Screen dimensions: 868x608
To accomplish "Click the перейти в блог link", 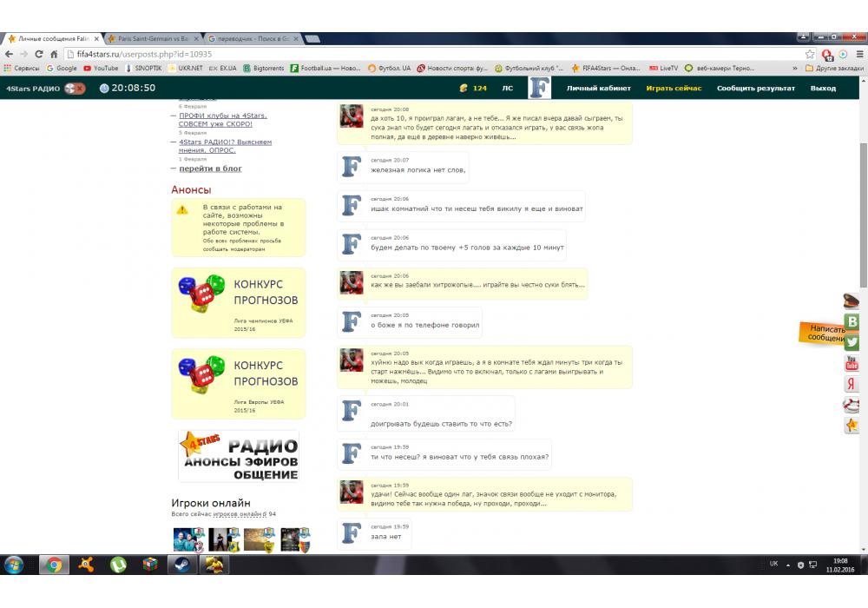I will tap(210, 169).
